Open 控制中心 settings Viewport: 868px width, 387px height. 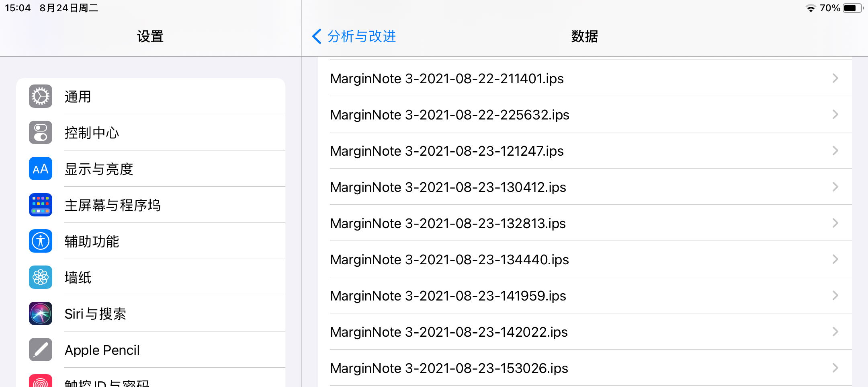pyautogui.click(x=151, y=132)
